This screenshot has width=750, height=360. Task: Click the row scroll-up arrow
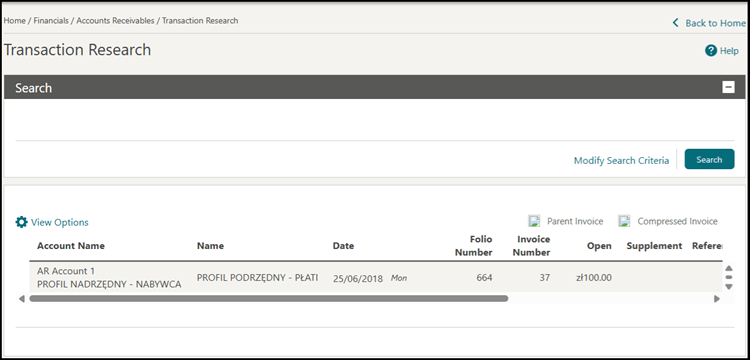click(729, 268)
